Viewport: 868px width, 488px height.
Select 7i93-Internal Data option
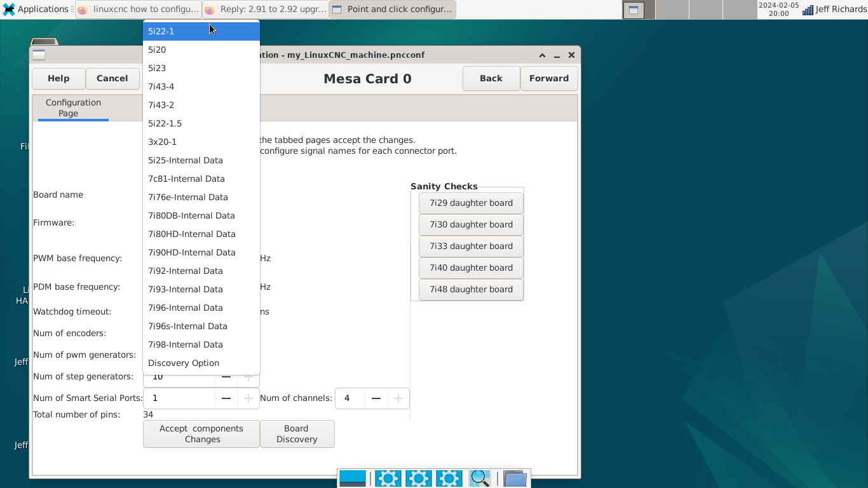201,289
